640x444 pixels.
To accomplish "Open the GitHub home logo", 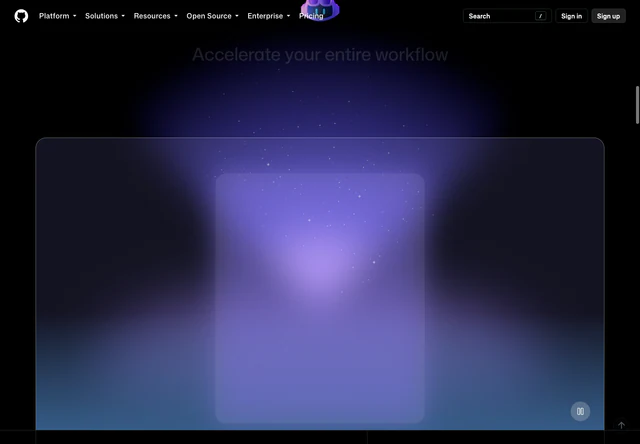I will coord(21,16).
